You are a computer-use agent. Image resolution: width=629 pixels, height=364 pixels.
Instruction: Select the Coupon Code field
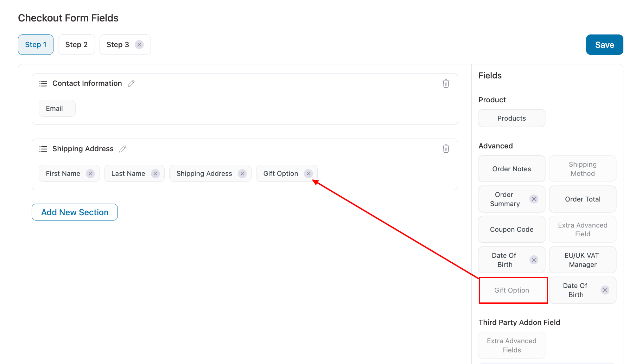click(512, 229)
